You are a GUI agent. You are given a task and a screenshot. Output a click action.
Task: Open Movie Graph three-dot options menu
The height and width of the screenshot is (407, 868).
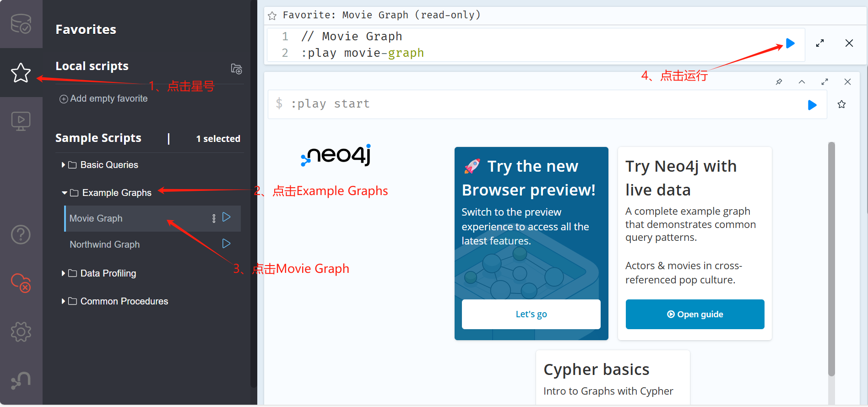coord(214,218)
